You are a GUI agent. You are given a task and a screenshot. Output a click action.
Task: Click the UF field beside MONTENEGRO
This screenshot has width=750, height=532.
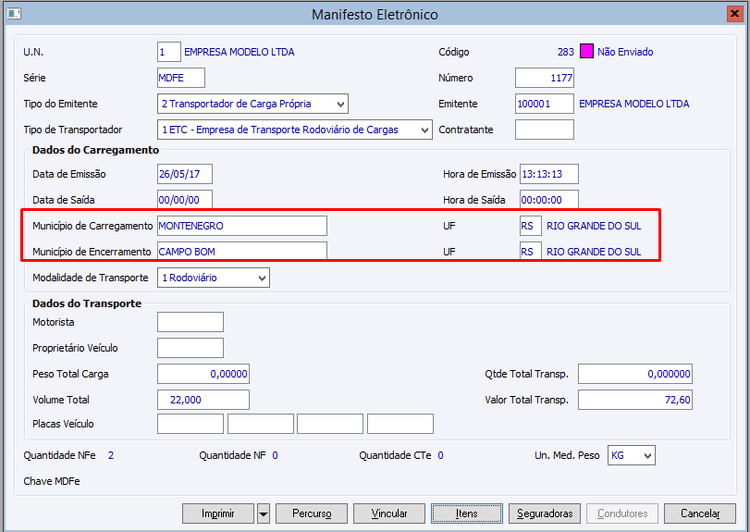pos(531,226)
